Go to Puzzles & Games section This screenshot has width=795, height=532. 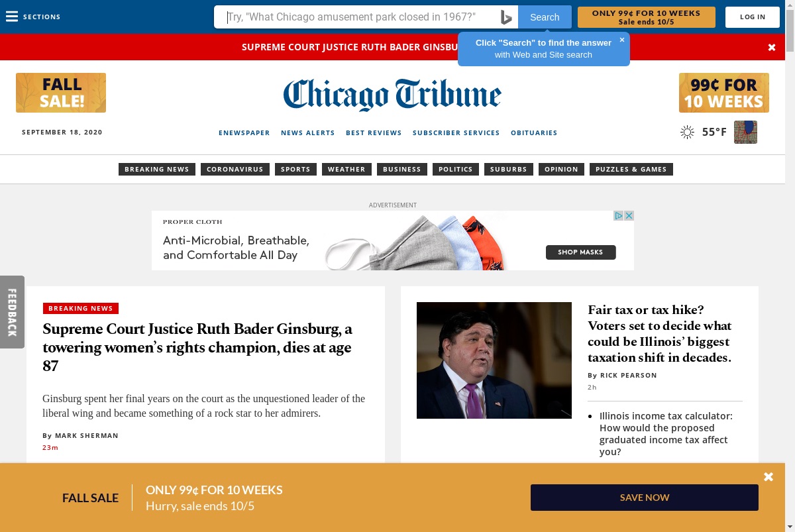pos(631,169)
